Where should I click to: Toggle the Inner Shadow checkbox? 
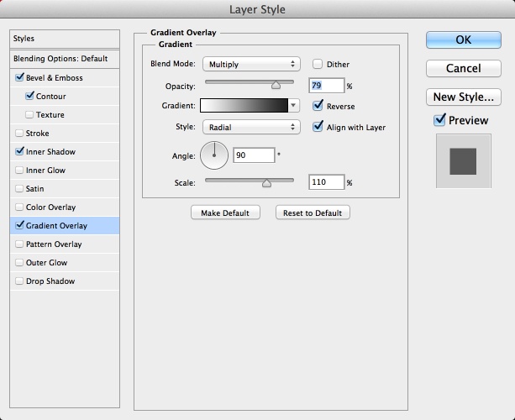click(x=19, y=151)
